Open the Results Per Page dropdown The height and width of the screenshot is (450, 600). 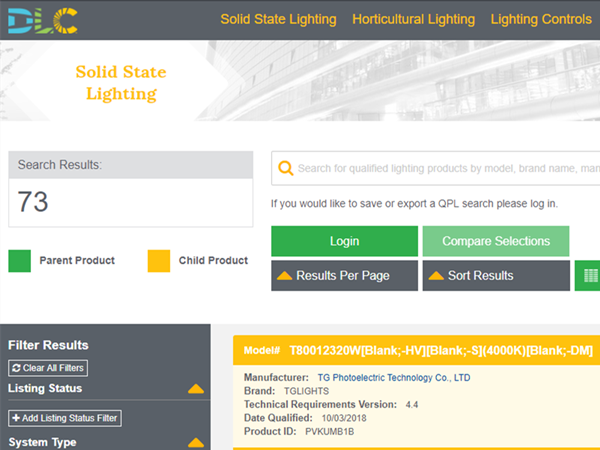coord(344,276)
